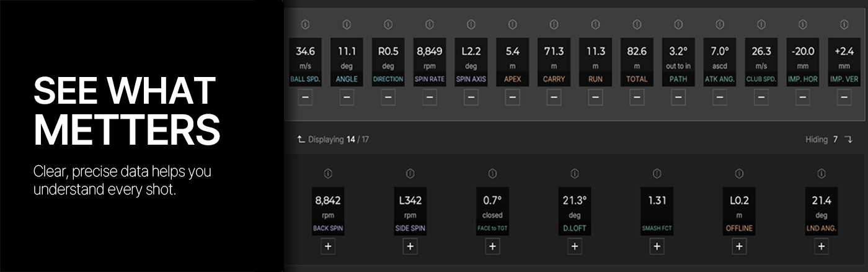868x272 pixels.
Task: Add OFFLINE metric using its plus button
Action: coord(739,246)
